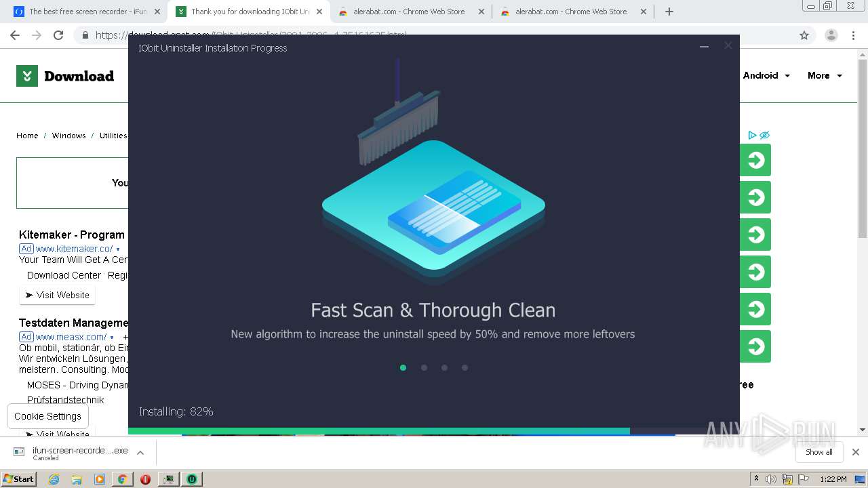Open the www.measx.com/ ad link

pyautogui.click(x=71, y=337)
